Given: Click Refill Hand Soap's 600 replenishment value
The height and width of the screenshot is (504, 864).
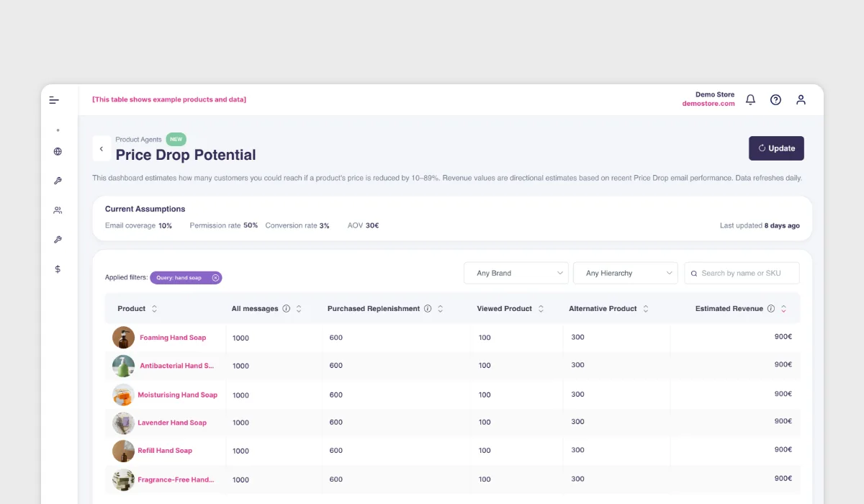Looking at the screenshot, I should click(x=336, y=451).
